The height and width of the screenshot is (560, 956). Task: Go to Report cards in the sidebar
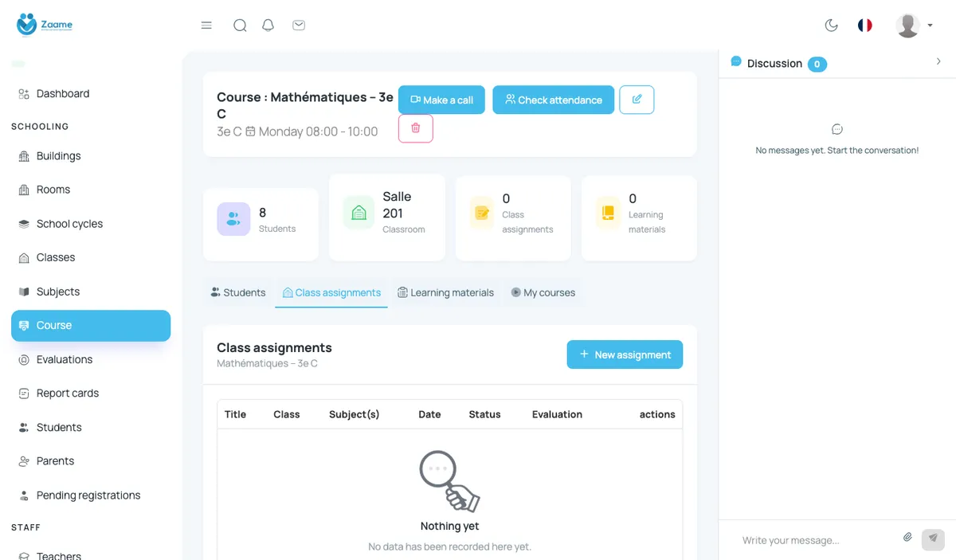point(91,393)
